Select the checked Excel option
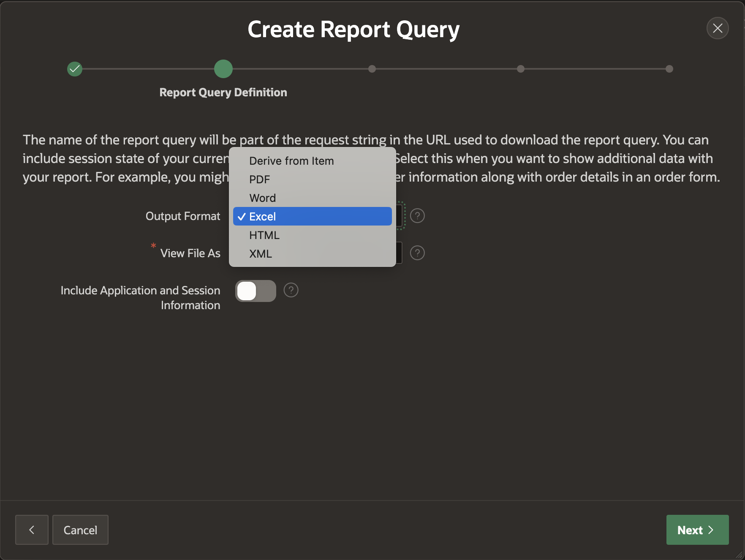This screenshot has height=560, width=745. 313,217
